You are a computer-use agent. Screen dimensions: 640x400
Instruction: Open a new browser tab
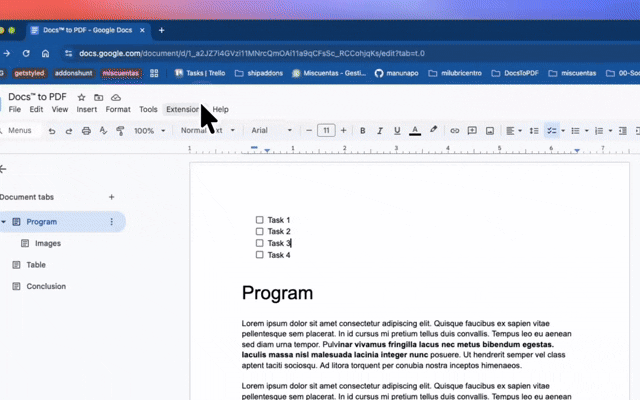coord(162,30)
